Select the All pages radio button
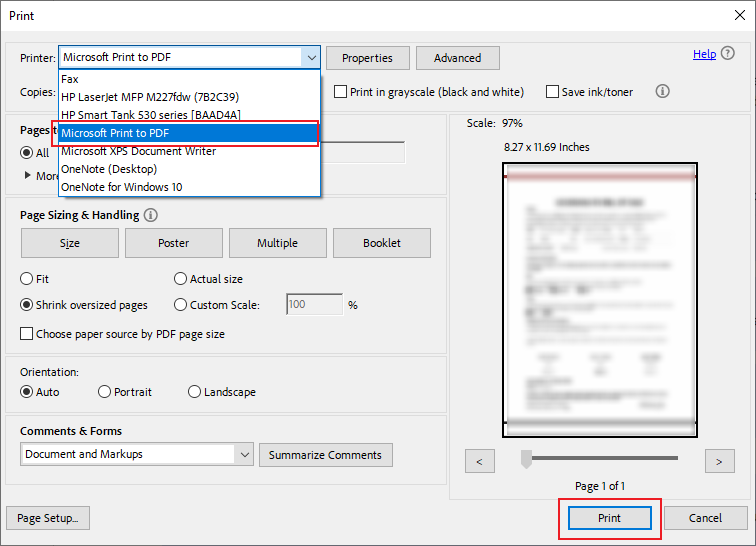 point(27,153)
